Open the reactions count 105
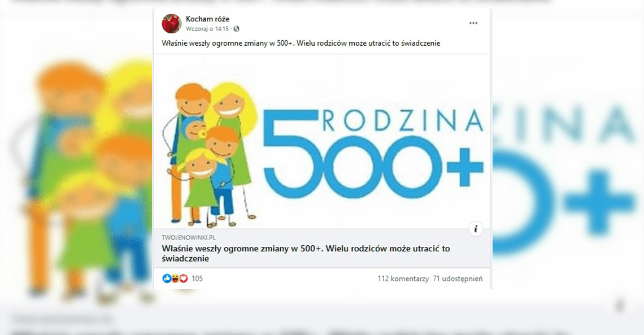The height and width of the screenshot is (335, 644). (x=197, y=279)
